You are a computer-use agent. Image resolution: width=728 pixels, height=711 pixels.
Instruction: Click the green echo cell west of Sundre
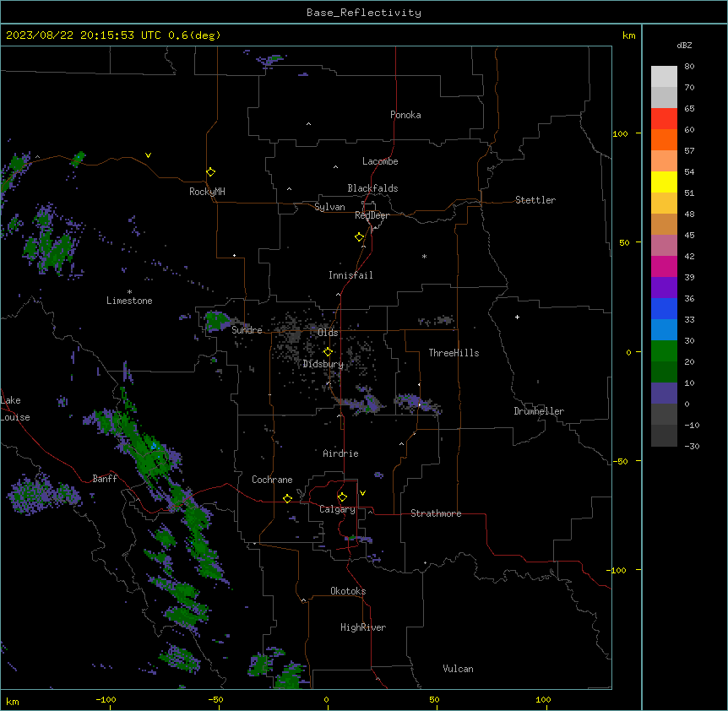coord(216,321)
